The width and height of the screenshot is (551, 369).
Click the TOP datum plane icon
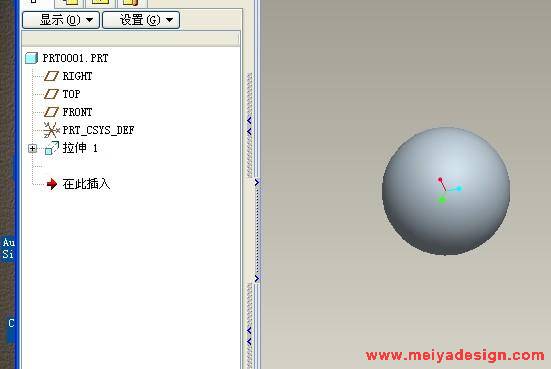point(51,94)
